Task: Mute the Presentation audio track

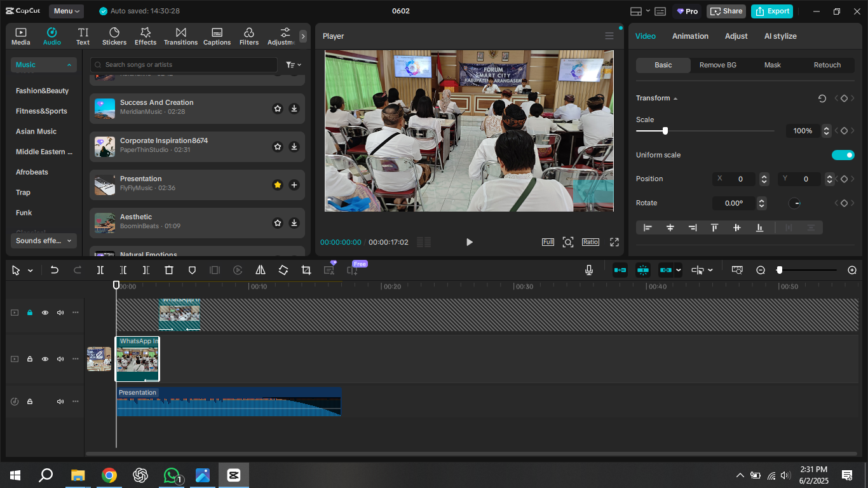Action: pos(60,402)
